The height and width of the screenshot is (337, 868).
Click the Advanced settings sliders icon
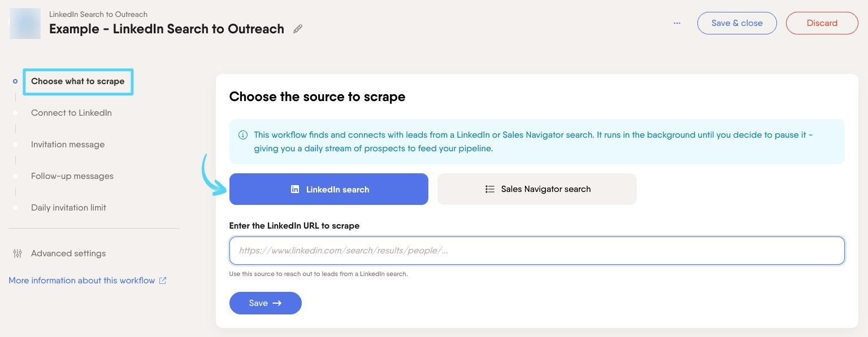[x=18, y=253]
